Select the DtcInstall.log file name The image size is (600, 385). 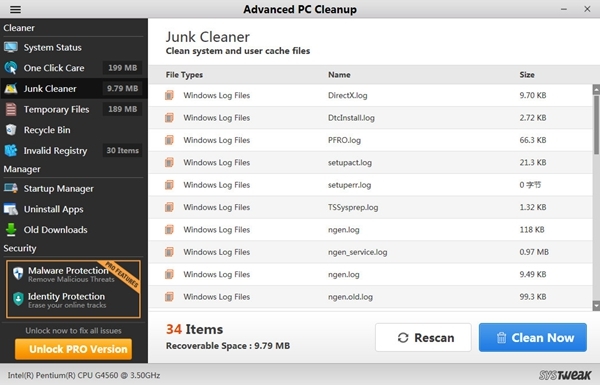coord(351,117)
